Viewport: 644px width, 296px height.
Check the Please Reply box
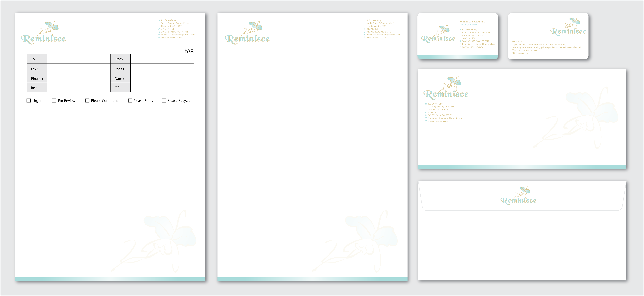[130, 100]
